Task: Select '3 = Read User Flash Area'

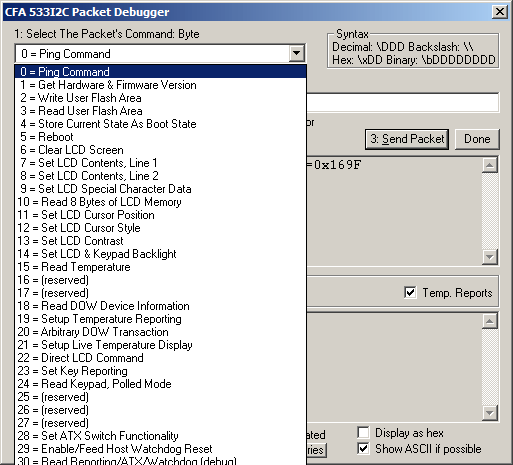Action: tap(160, 111)
